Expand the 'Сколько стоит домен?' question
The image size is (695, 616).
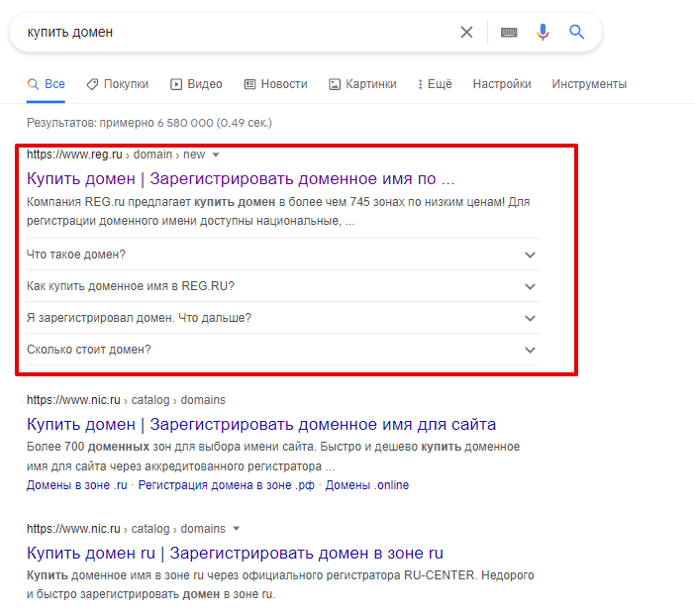pos(283,350)
